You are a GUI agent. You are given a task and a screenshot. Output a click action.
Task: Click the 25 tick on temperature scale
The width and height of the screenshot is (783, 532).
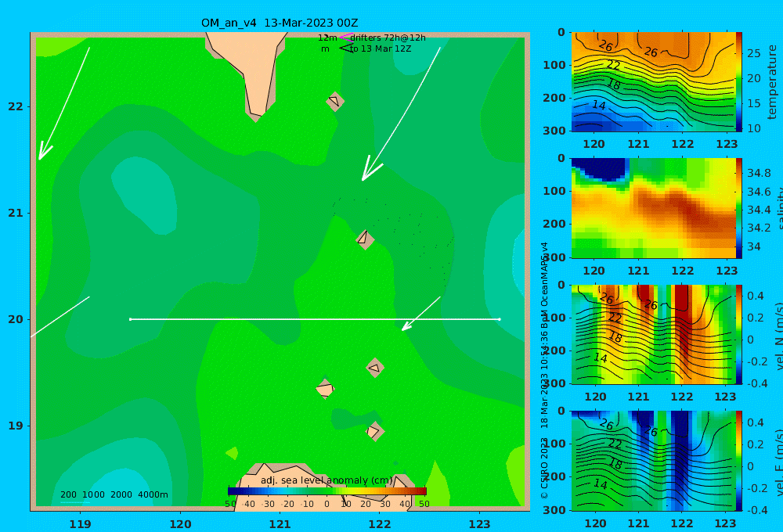tap(753, 53)
